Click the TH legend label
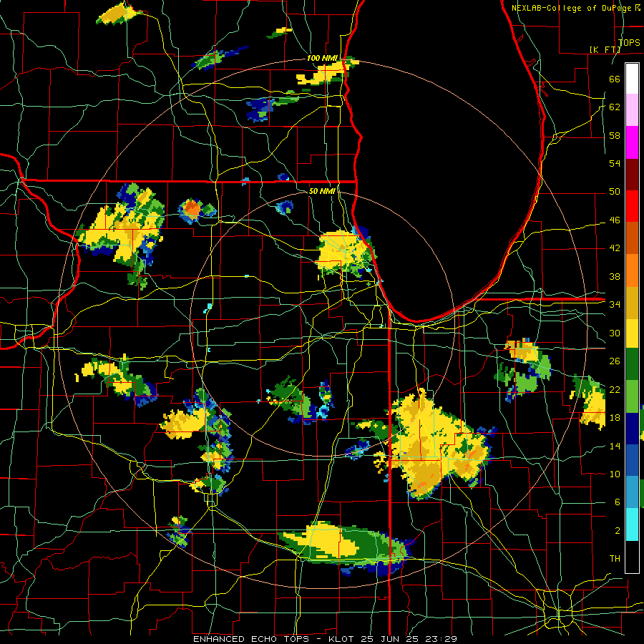Viewport: 644px width, 644px height. [615, 559]
